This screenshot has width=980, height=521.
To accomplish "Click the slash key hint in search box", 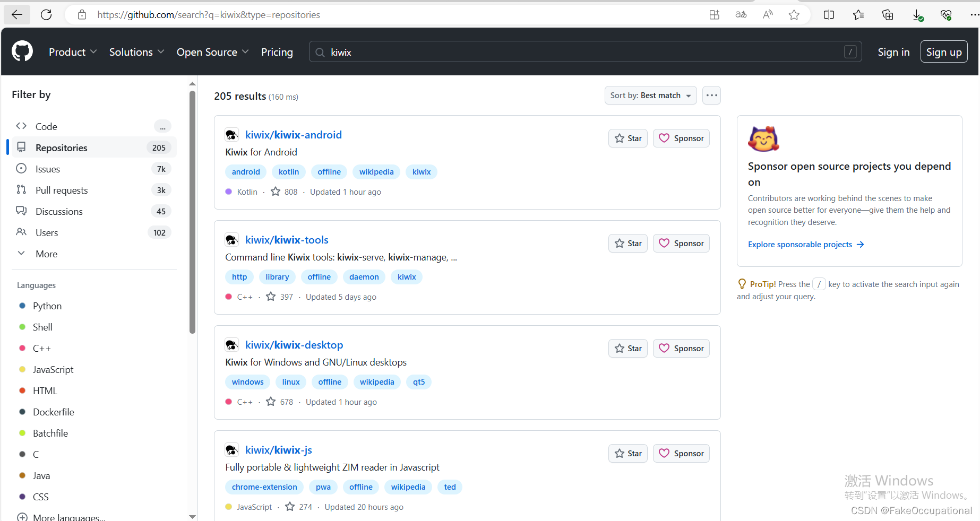I will (850, 52).
